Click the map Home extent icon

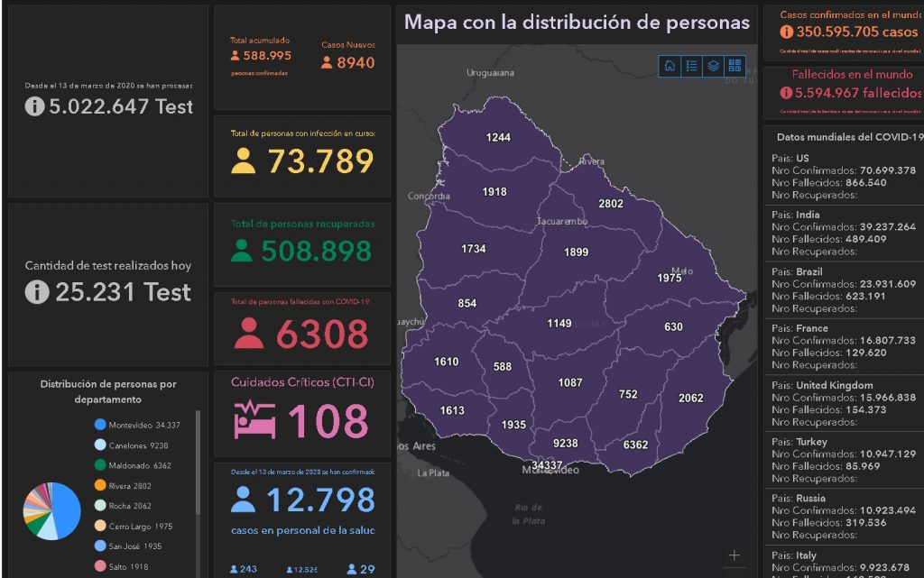pyautogui.click(x=670, y=65)
